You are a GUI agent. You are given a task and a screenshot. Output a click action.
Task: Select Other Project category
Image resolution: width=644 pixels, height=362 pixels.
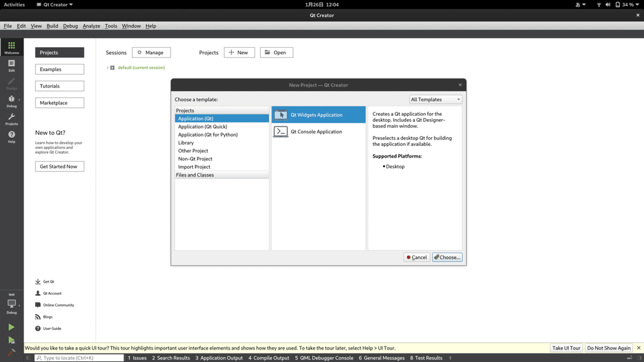tap(222, 151)
